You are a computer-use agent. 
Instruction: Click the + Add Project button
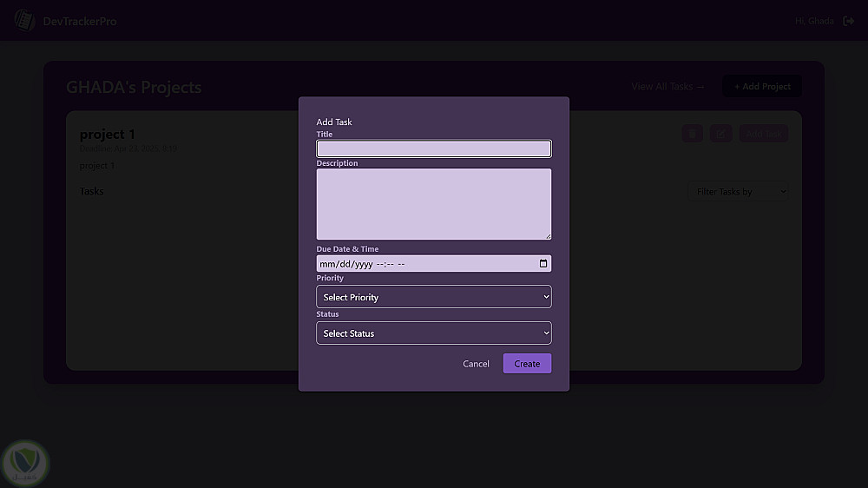(x=762, y=87)
